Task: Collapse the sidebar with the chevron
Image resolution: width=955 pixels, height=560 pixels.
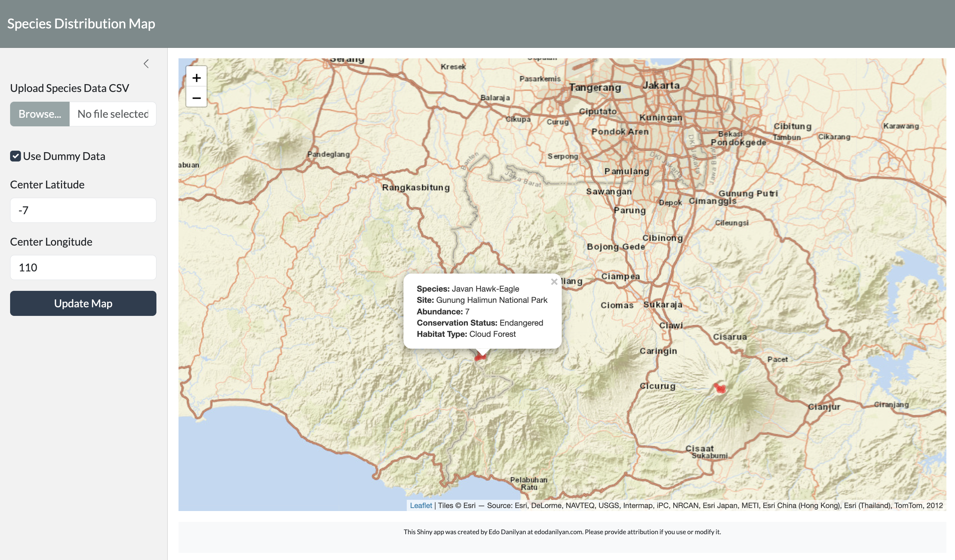Action: tap(146, 64)
